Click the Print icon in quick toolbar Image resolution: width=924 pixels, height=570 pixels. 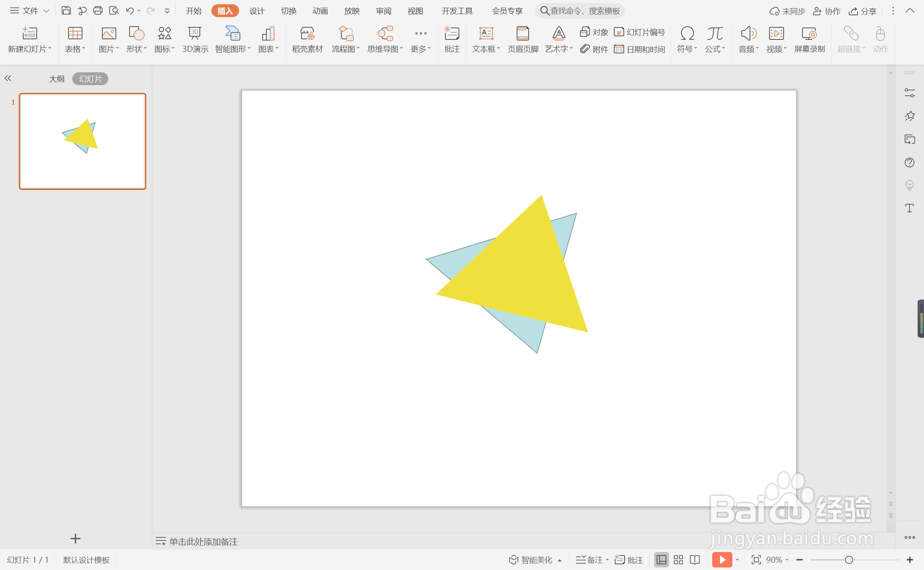click(98, 11)
